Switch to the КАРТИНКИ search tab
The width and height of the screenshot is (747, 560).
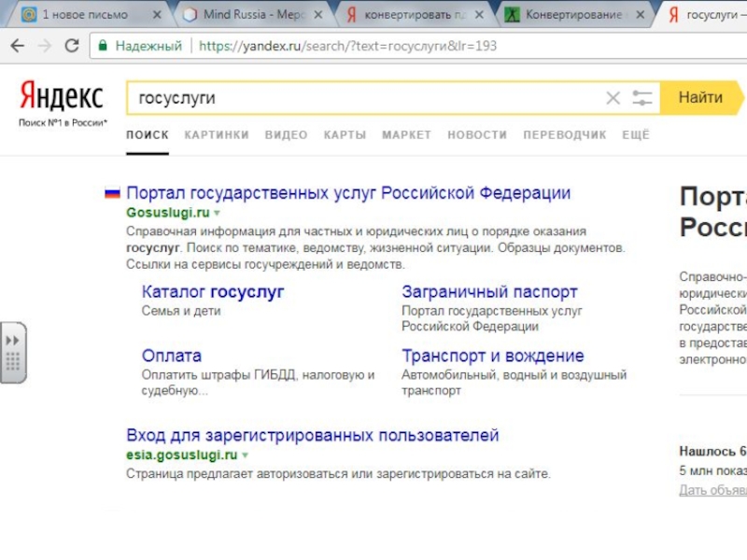(x=217, y=135)
